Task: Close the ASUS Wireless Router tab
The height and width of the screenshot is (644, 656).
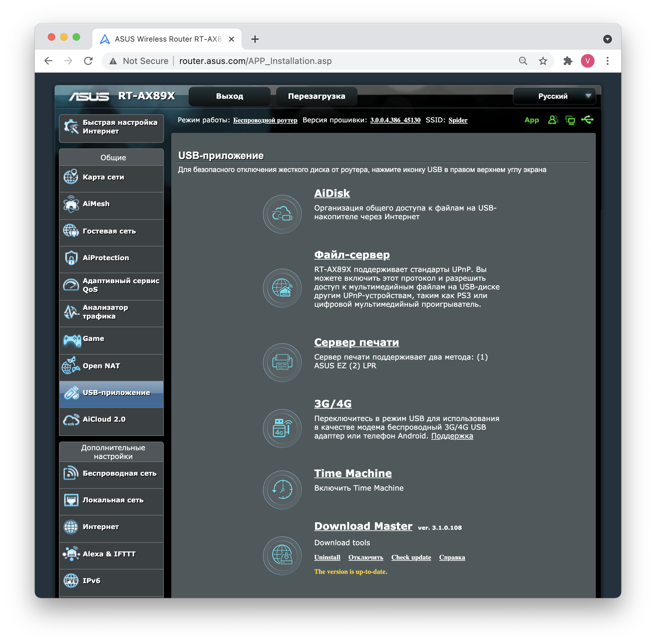Action: click(231, 39)
